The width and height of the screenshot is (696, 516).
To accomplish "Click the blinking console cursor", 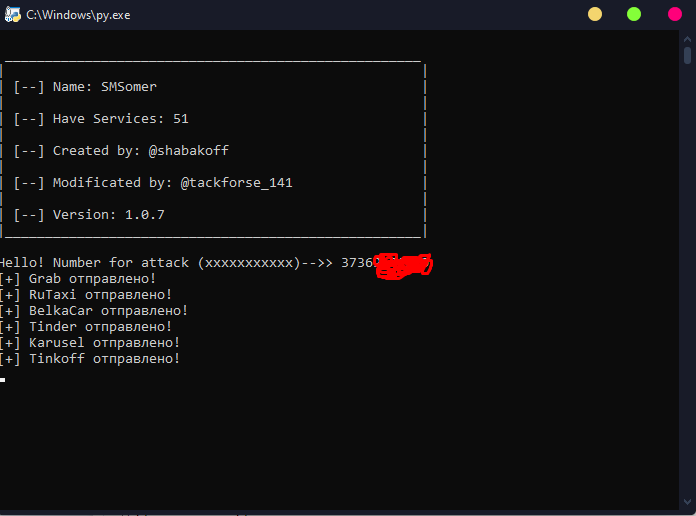I will pyautogui.click(x=3, y=380).
